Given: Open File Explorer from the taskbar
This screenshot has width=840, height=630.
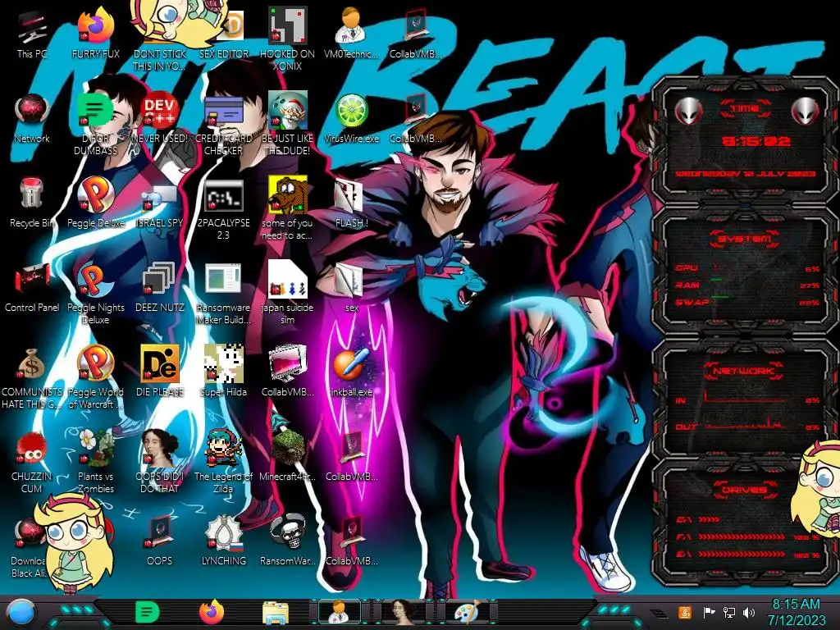Looking at the screenshot, I should 276,613.
